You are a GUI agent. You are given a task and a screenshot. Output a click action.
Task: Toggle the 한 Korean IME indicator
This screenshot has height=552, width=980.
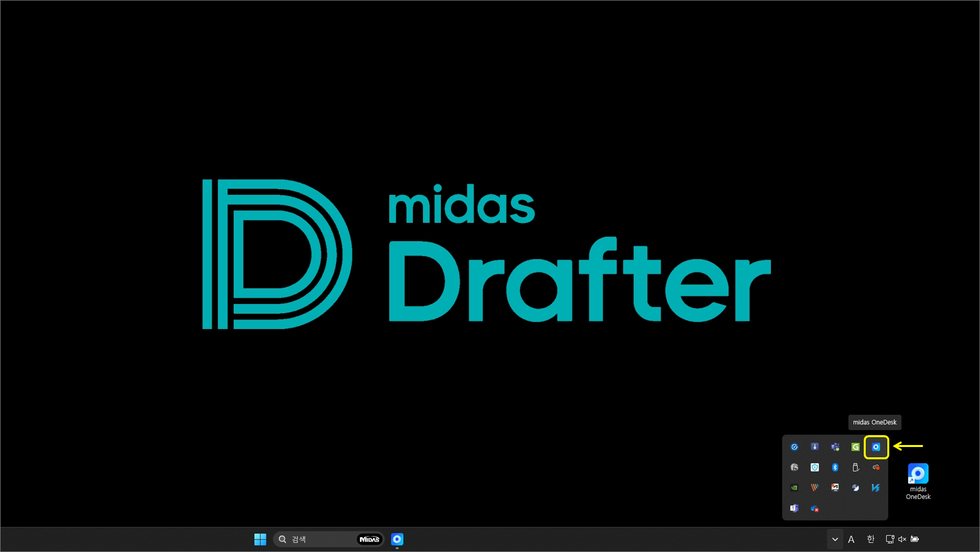871,539
